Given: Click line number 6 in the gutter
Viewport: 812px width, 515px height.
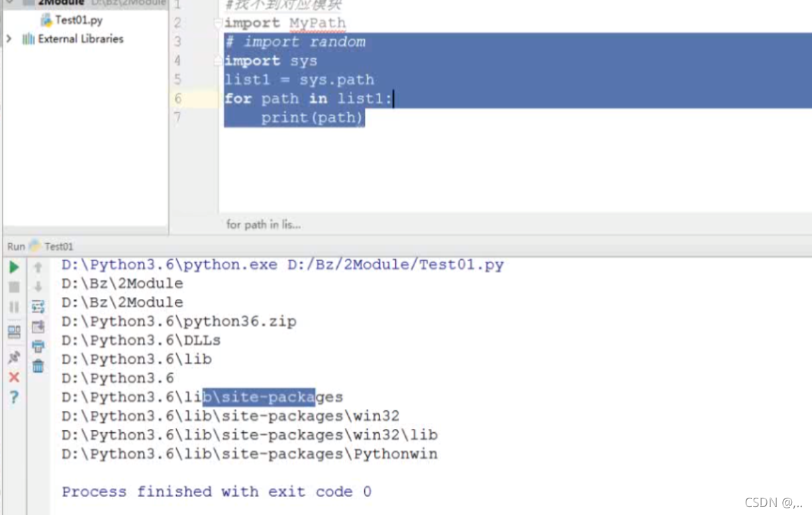Looking at the screenshot, I should (178, 99).
